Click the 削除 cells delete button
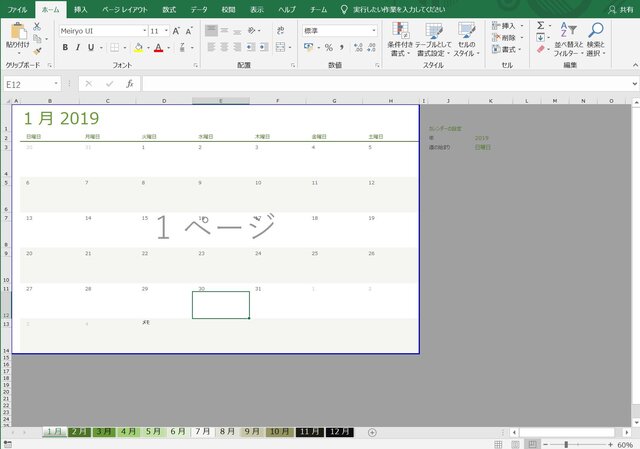The width and height of the screenshot is (640, 449). click(507, 38)
